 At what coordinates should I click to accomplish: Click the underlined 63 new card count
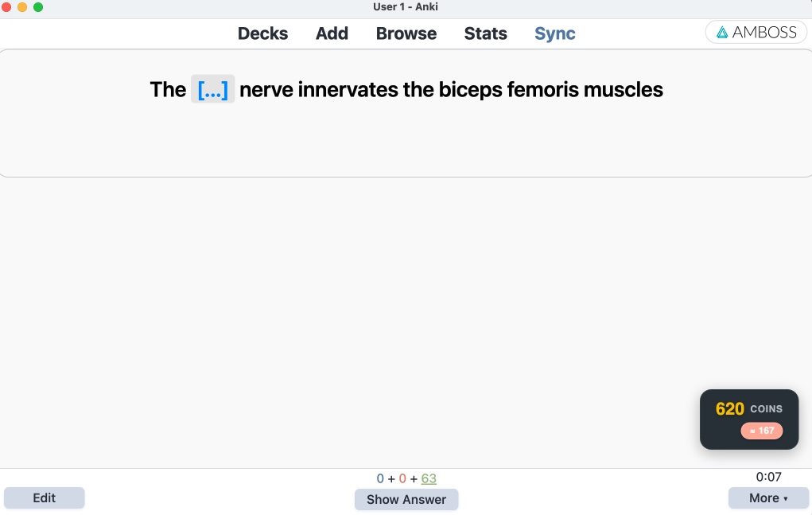pos(429,478)
